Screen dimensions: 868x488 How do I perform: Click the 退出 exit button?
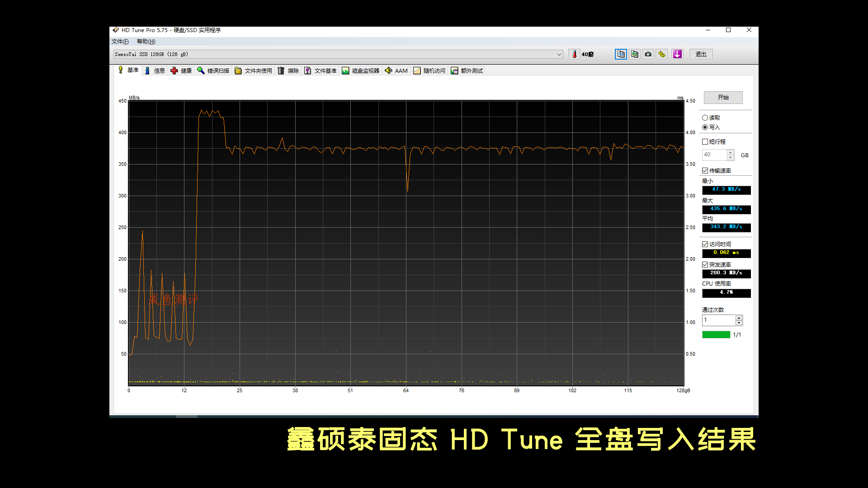[x=701, y=54]
